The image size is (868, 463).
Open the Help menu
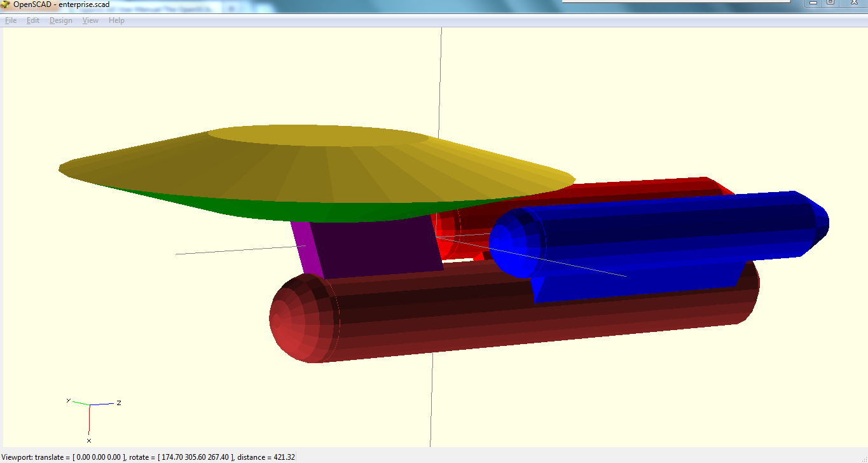(x=116, y=20)
